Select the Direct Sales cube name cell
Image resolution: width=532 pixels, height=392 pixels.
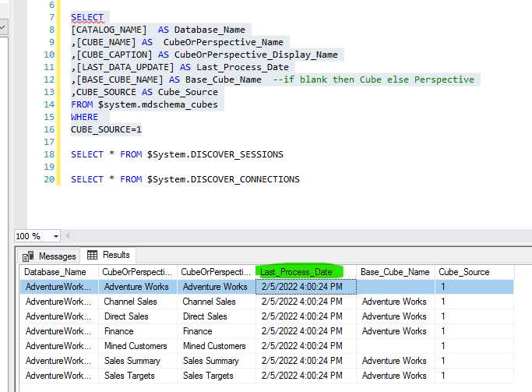pos(138,316)
